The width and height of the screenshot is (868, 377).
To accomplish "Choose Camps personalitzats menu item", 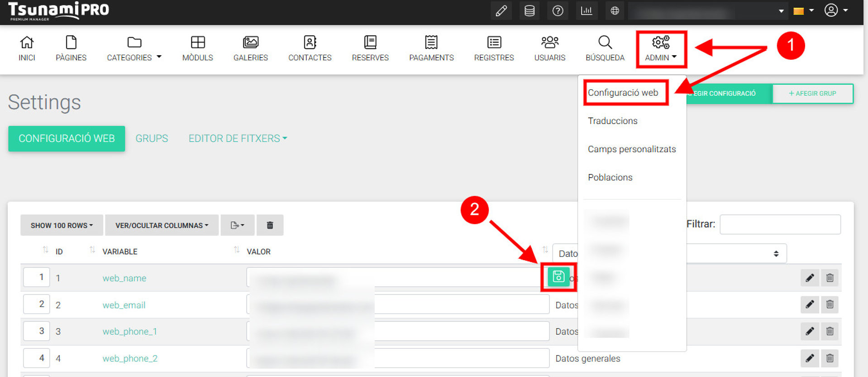I will pyautogui.click(x=631, y=149).
